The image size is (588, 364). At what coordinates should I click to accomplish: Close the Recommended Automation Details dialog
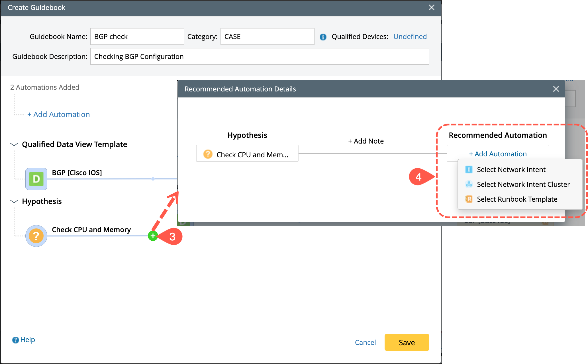coord(556,89)
